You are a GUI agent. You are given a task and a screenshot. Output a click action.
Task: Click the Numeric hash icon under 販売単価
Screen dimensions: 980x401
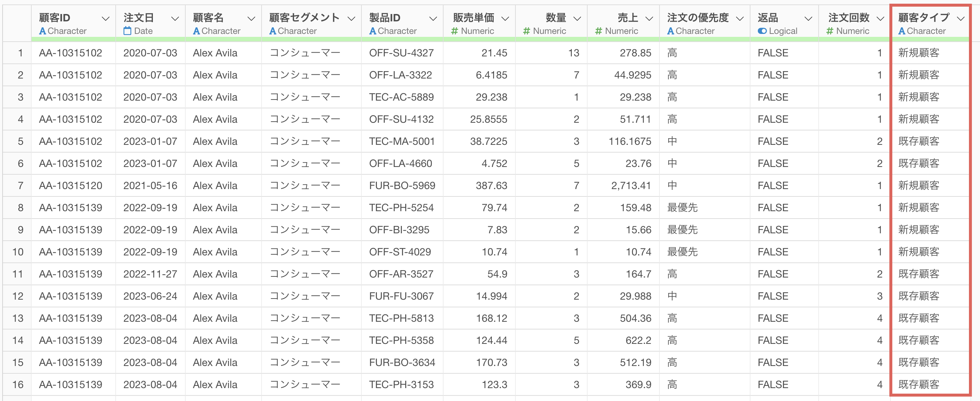coord(455,31)
